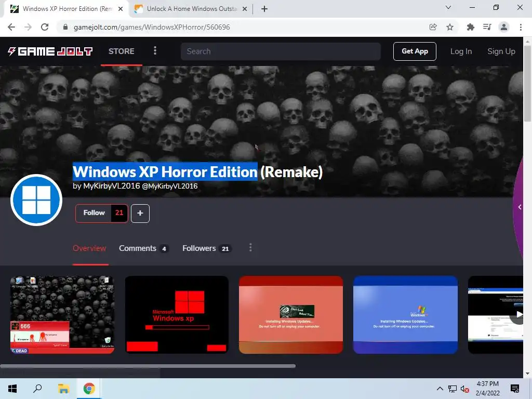This screenshot has height=399, width=532.
Task: Click the follower count 21 badge
Action: (x=119, y=213)
